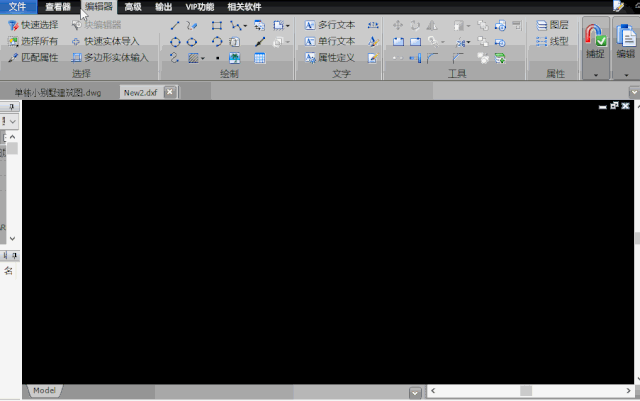The height and width of the screenshot is (401, 640).
Task: Toggle the 捕捉 snap magnet button
Action: pyautogui.click(x=595, y=40)
